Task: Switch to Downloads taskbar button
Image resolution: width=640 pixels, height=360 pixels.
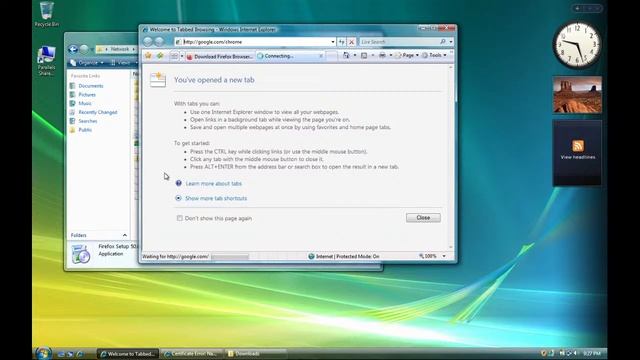Action: coord(255,354)
